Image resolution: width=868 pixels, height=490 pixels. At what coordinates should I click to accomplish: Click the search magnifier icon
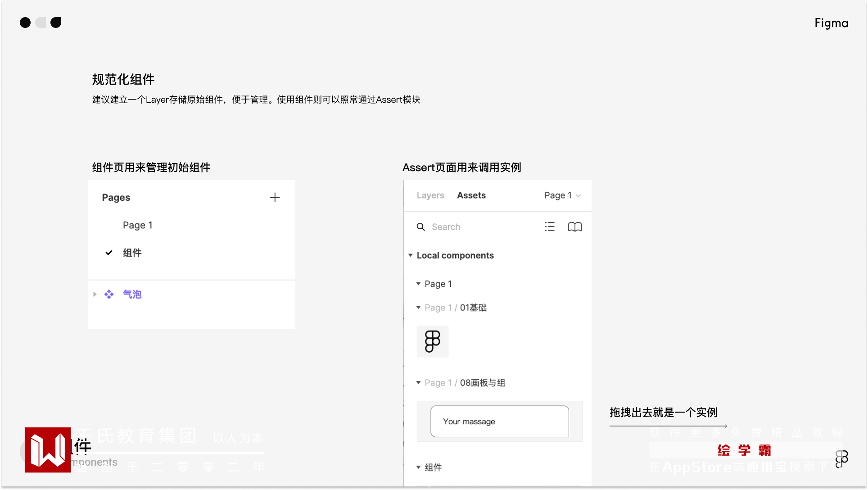click(x=420, y=227)
